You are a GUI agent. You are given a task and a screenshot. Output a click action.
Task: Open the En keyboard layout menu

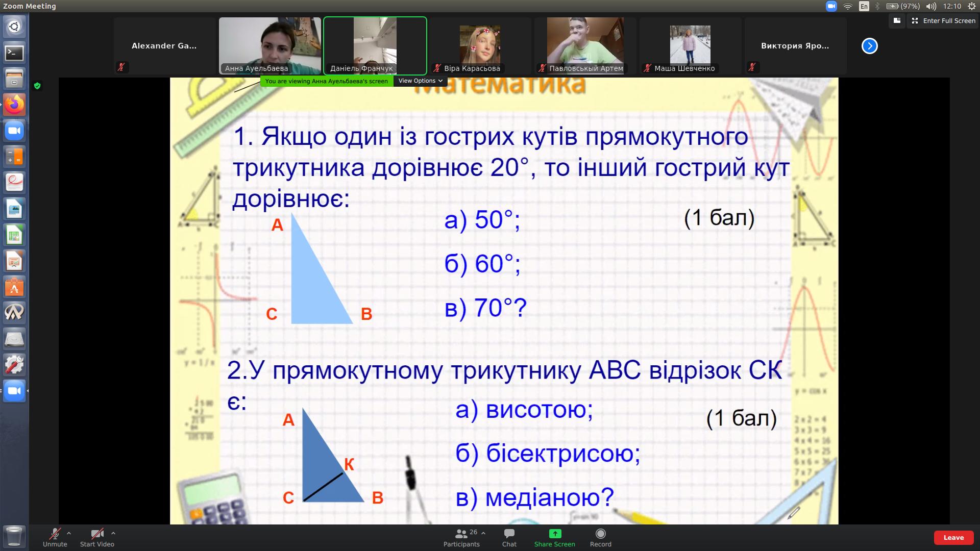pyautogui.click(x=864, y=6)
